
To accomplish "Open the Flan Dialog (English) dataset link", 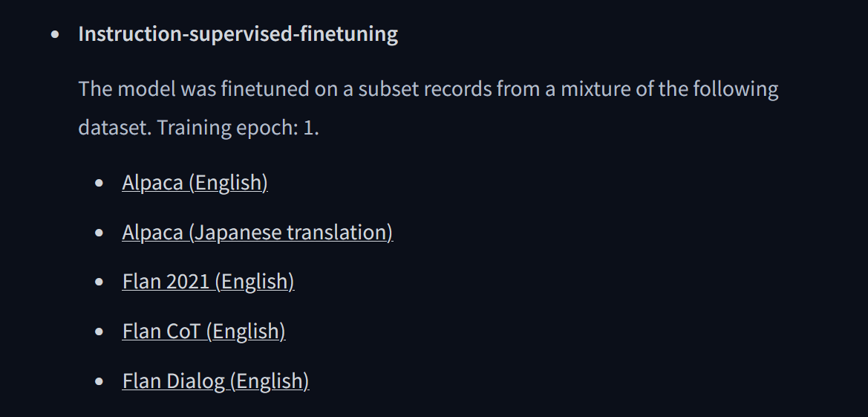I will (215, 381).
